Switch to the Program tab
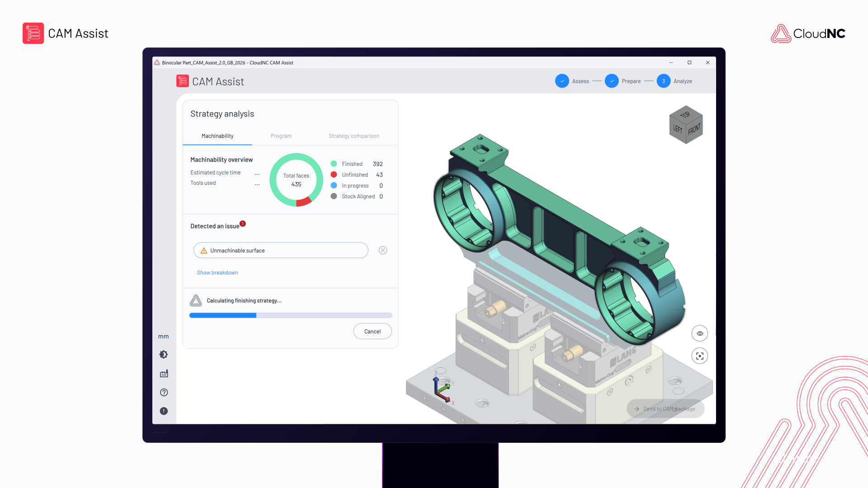This screenshot has width=868, height=488. [281, 136]
